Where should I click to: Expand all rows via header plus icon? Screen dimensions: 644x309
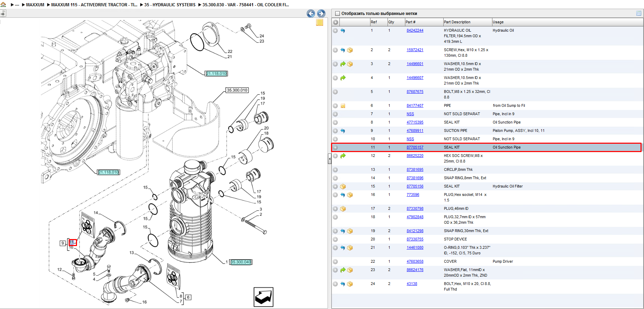pos(335,22)
